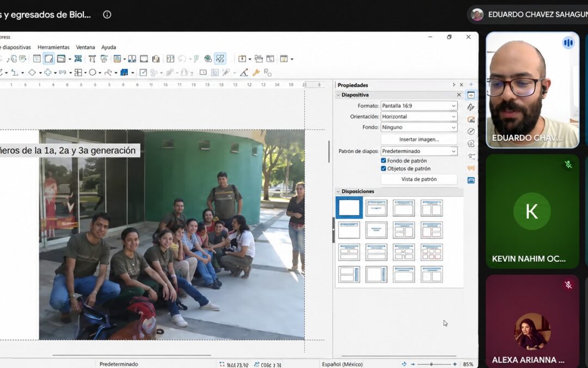The width and height of the screenshot is (588, 368).
Task: Open the 3D Objects dropdown arrow
Action: [x=133, y=73]
